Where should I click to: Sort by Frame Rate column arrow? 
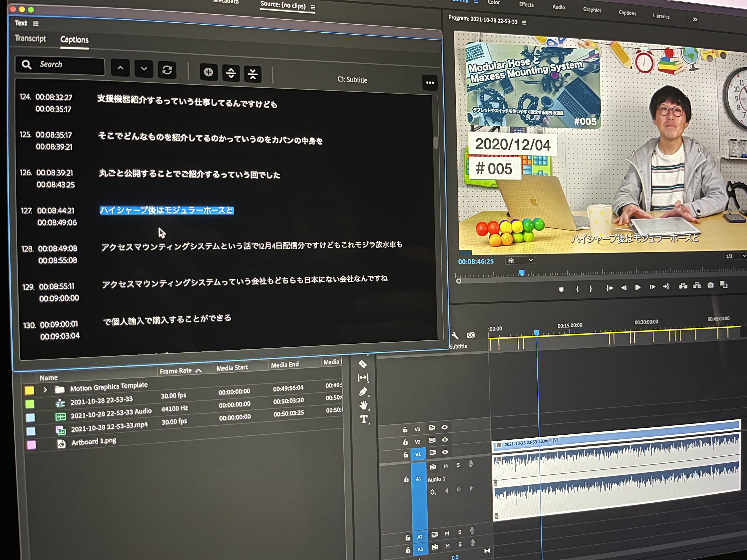[x=199, y=370]
